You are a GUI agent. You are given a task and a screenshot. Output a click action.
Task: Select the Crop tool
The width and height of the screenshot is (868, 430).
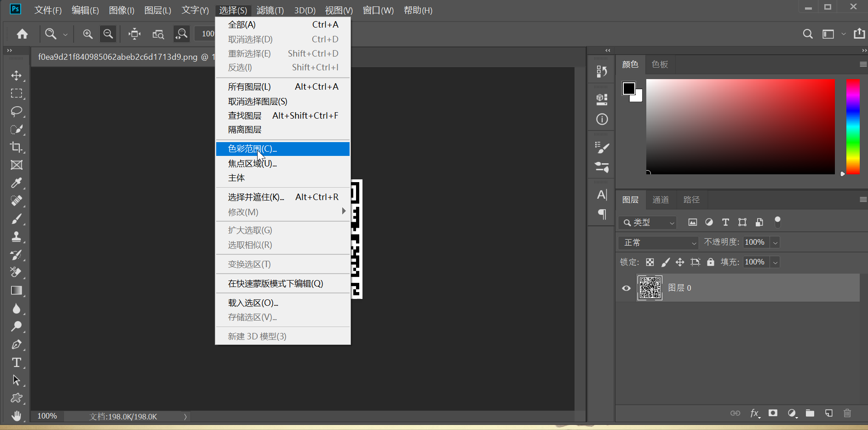point(17,147)
